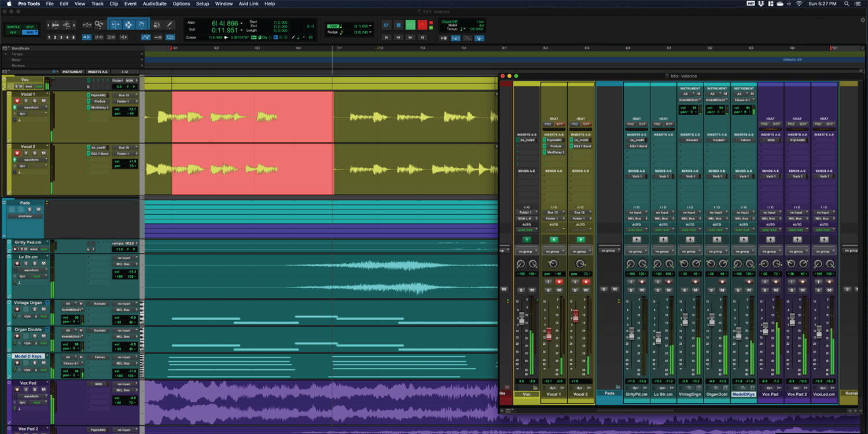Screen dimensions: 868x434
Task: Stop transport with the Stop button
Action: click(x=398, y=25)
